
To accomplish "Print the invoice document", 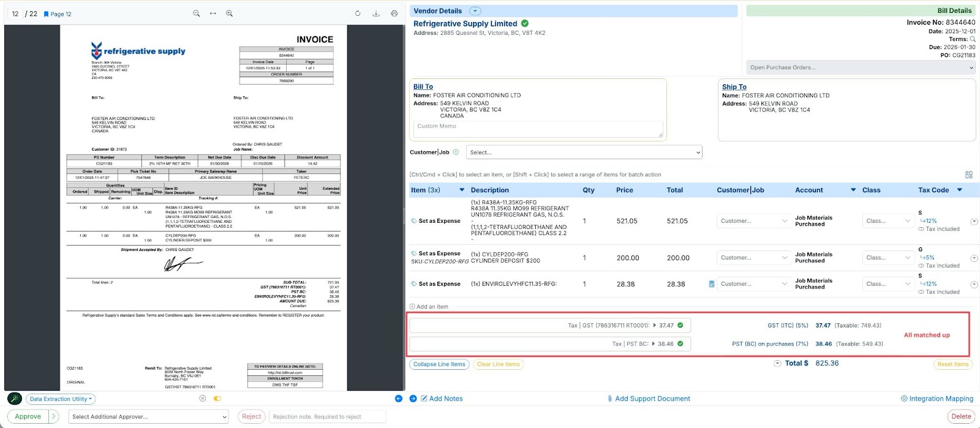I will [394, 13].
